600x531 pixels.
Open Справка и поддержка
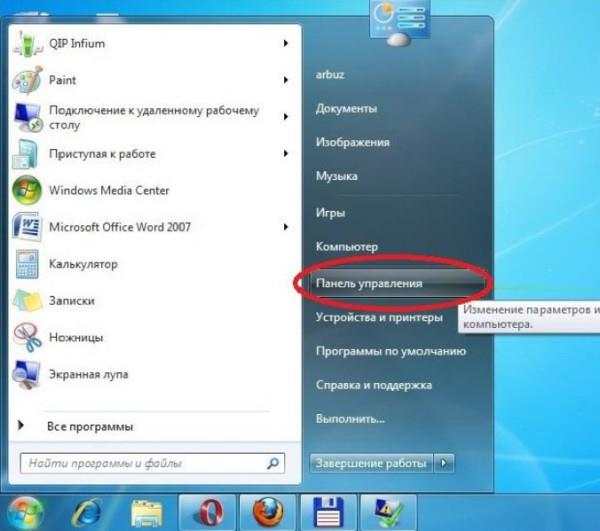[x=373, y=385]
